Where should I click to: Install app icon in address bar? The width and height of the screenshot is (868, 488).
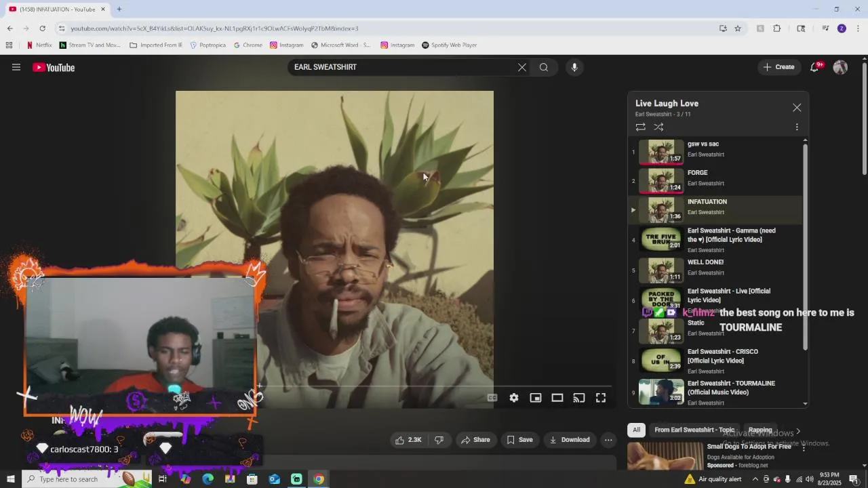(723, 28)
